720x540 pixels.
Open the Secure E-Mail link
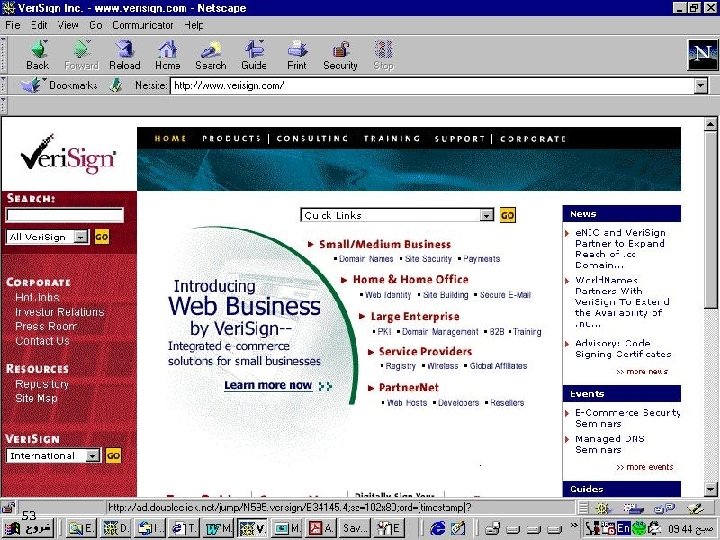pyautogui.click(x=505, y=295)
